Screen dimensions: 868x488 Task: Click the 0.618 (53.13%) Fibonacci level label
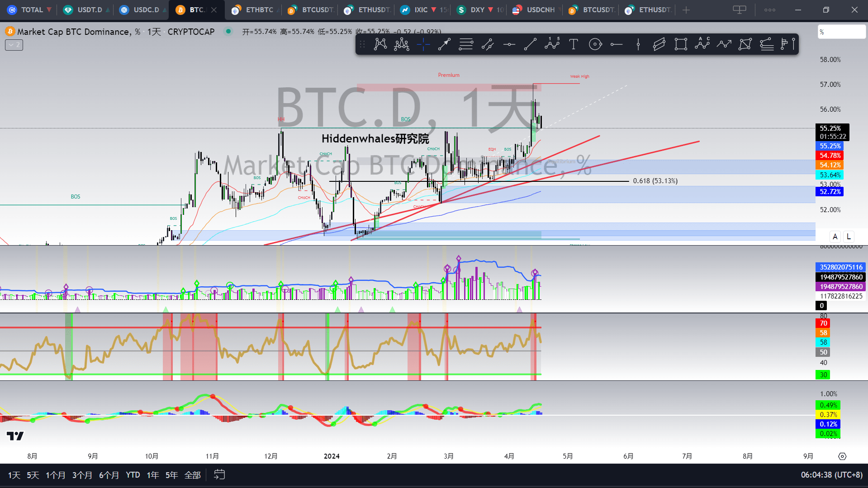click(655, 181)
